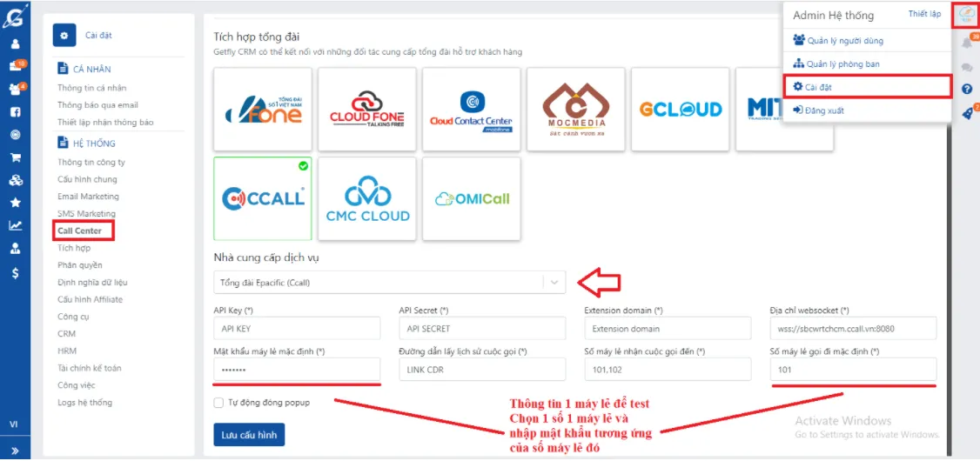The height and width of the screenshot is (461, 980).
Task: Open the user avatar menu at top right
Action: pyautogui.click(x=966, y=15)
